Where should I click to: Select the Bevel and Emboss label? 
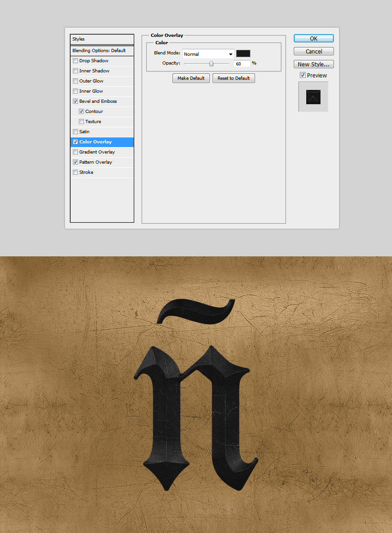coord(98,101)
